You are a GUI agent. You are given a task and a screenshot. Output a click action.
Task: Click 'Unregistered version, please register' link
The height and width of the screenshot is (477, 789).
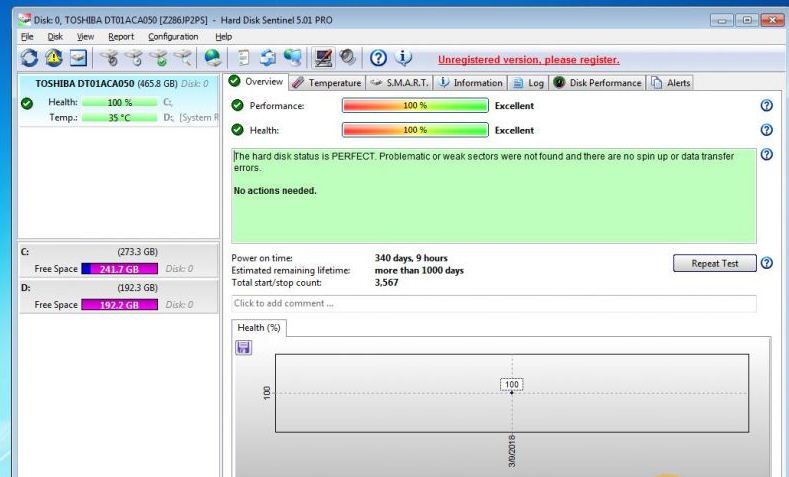click(528, 60)
